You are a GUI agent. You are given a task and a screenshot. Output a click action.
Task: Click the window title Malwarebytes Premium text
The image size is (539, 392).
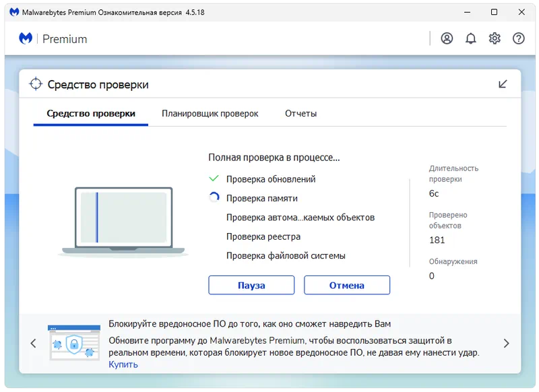(113, 12)
